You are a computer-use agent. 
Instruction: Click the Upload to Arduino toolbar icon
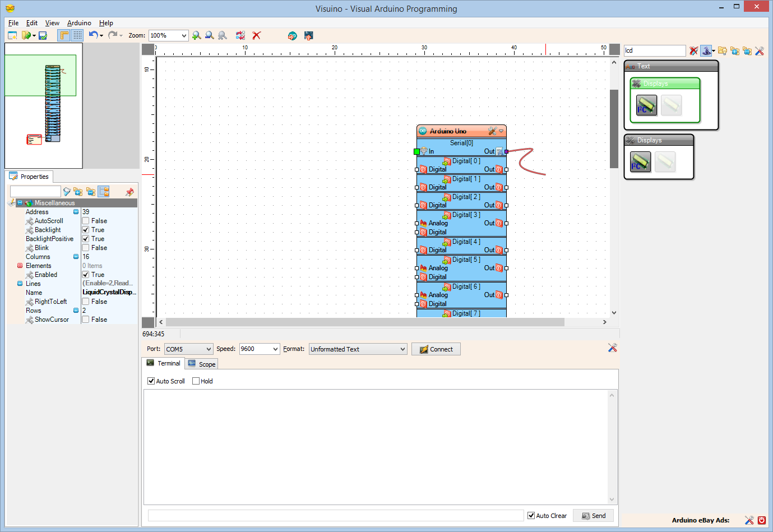309,36
